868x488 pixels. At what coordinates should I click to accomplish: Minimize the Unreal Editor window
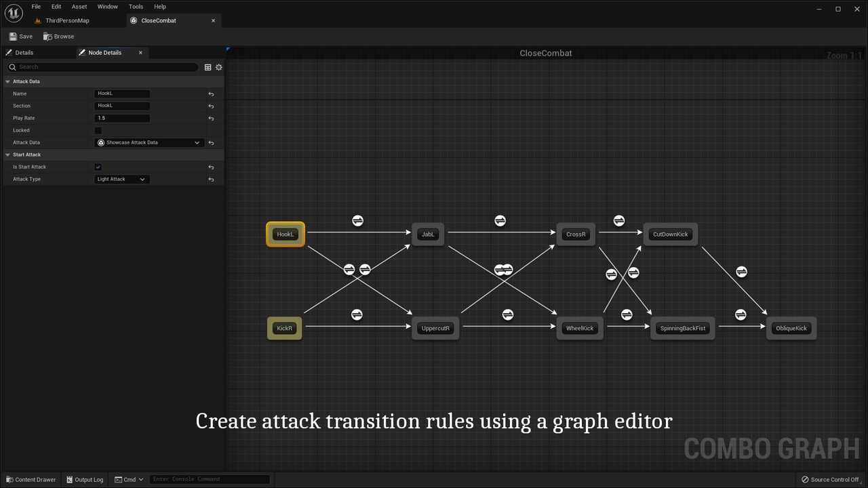pos(819,9)
